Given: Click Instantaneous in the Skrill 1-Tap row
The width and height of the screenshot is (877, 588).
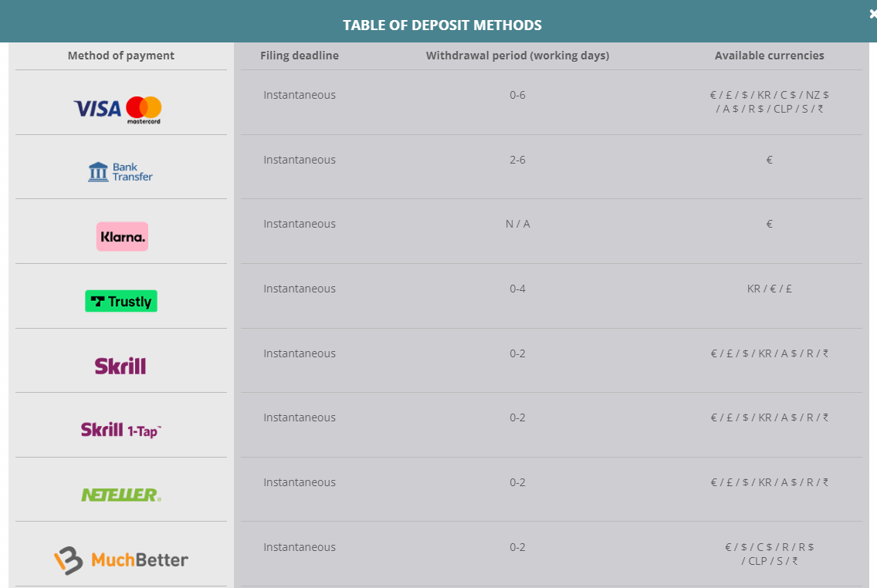Looking at the screenshot, I should (300, 417).
